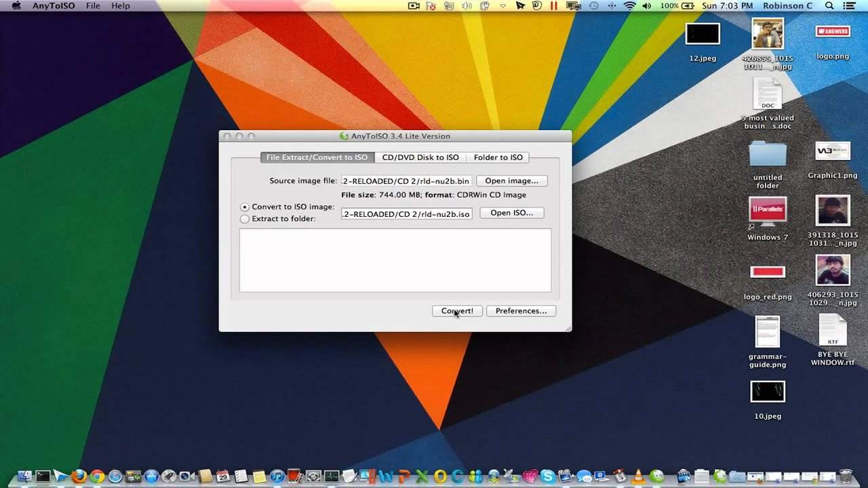868x488 pixels.
Task: Open iTunes in the Dock
Action: 277,476
